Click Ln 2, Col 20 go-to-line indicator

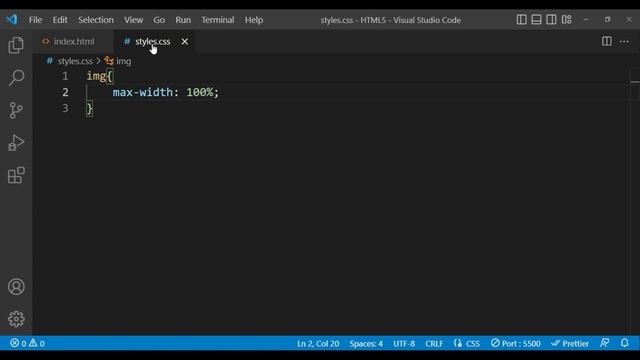(x=318, y=344)
